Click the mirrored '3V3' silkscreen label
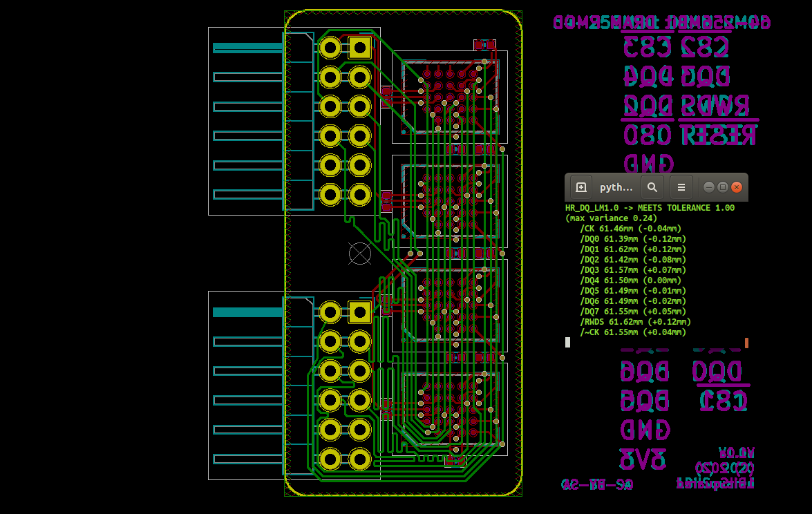Image resolution: width=812 pixels, height=514 pixels. click(x=643, y=459)
